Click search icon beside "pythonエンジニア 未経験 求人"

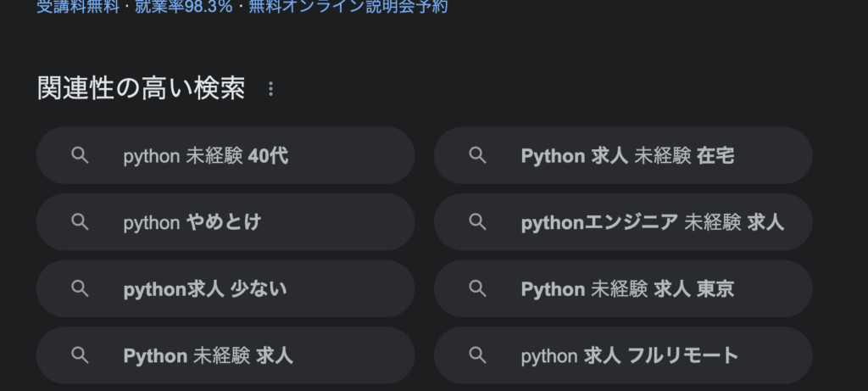click(478, 222)
